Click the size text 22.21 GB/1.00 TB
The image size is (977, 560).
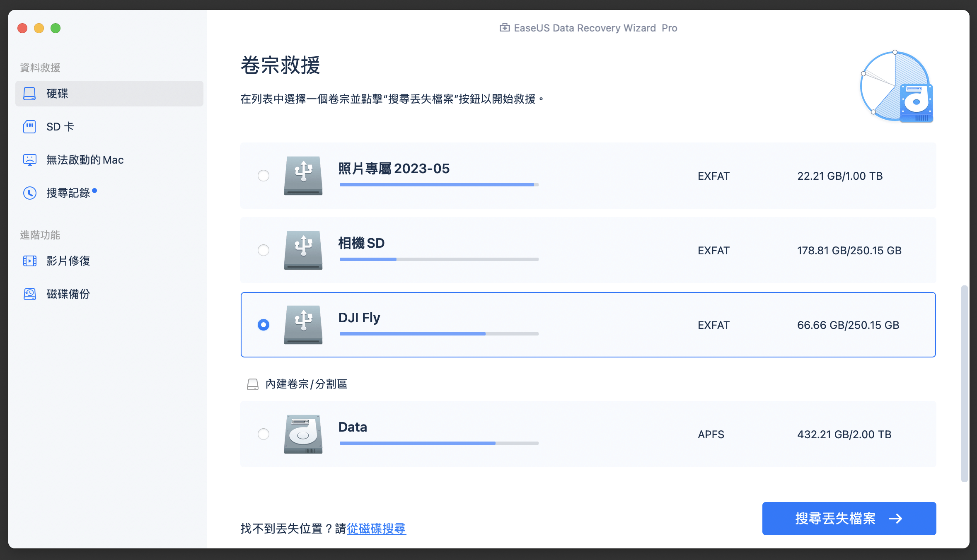[840, 176]
